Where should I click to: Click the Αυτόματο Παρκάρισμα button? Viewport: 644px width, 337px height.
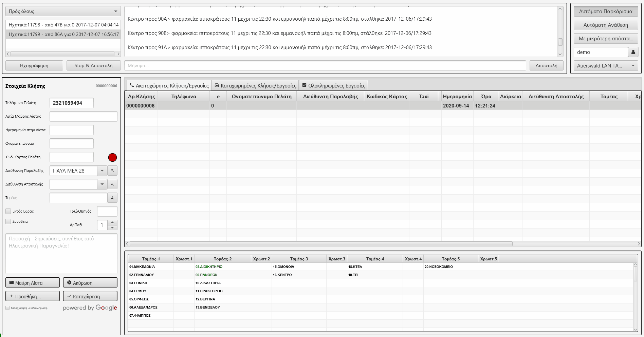pyautogui.click(x=606, y=11)
